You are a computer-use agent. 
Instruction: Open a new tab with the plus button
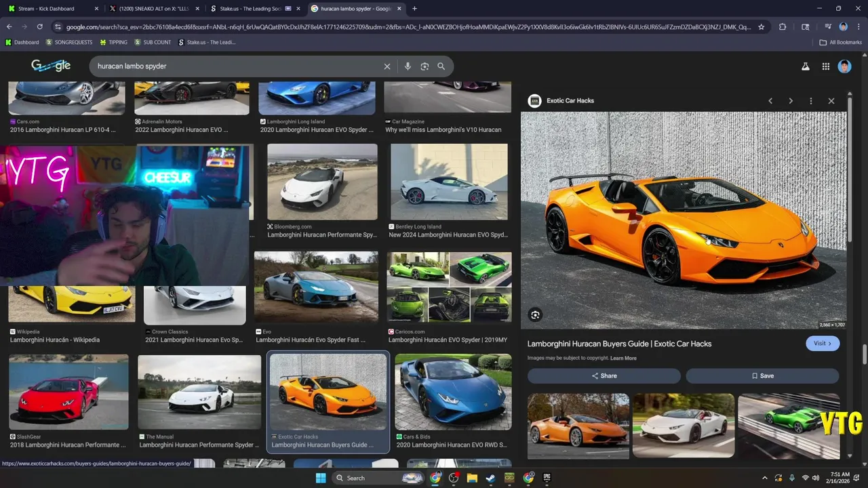pos(414,9)
